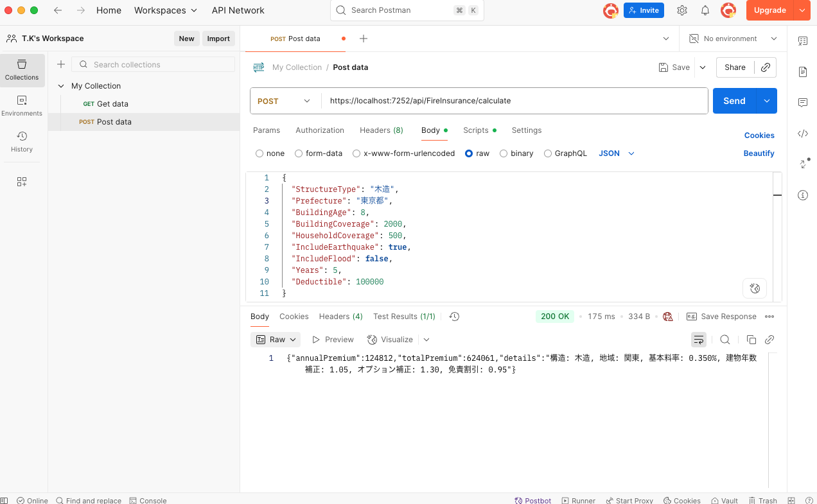Viewport: 817px width, 504px height.
Task: Open the Visualize options dropdown arrow
Action: (x=426, y=340)
